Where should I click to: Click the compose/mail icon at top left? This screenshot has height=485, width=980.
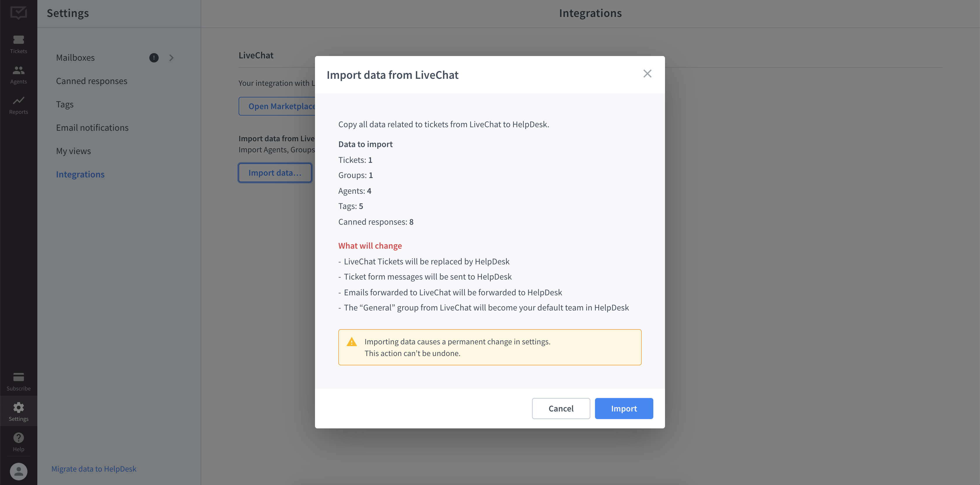click(18, 13)
